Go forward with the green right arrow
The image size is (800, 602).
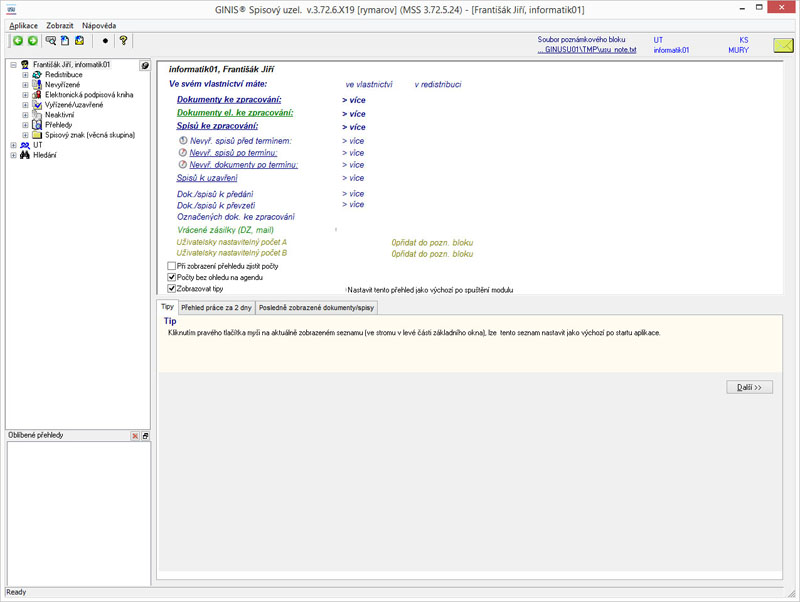pyautogui.click(x=33, y=41)
